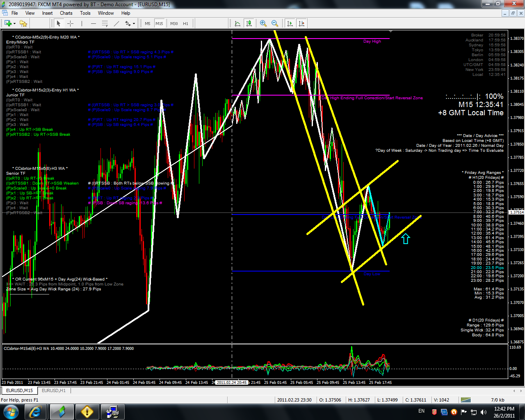525x420 pixels.
Task: Click the Day Low line label
Action: click(372, 274)
